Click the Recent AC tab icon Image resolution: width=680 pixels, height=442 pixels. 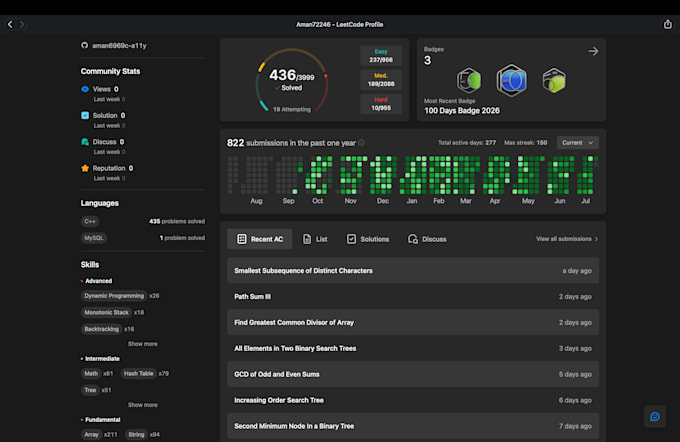[x=242, y=239]
